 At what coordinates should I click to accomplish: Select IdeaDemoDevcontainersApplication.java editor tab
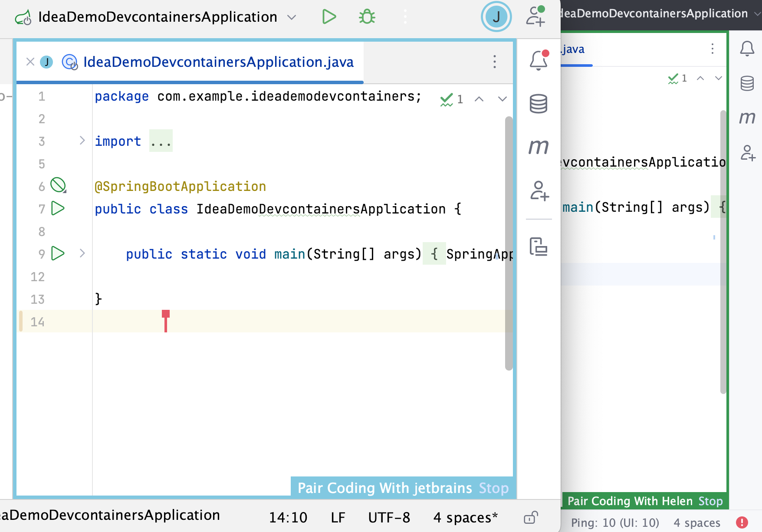pos(218,62)
